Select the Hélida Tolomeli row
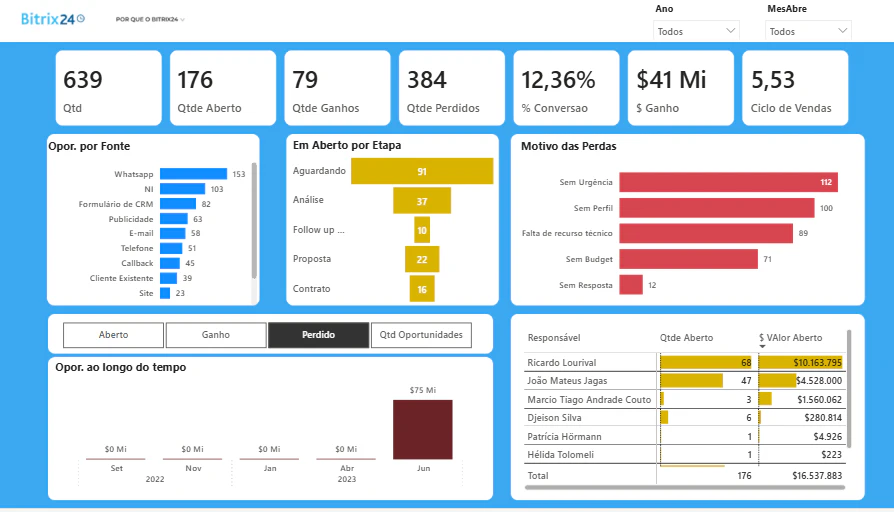Viewport: 894px width, 512px height. 684,455
